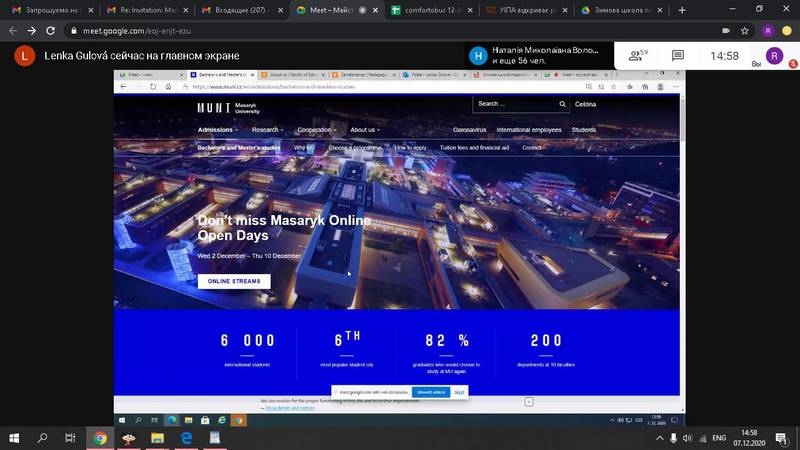800x450 pixels.
Task: Open Windows taskbar search
Action: tap(42, 438)
